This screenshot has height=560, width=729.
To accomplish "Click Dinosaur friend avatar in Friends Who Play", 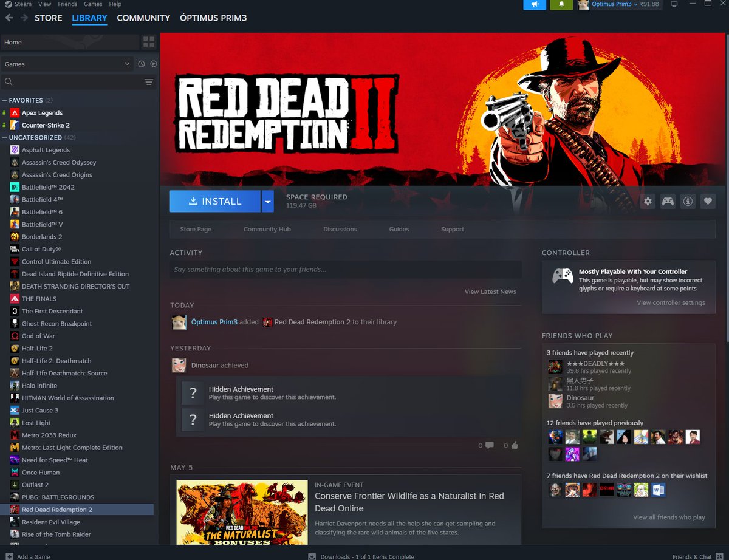I will coord(555,401).
